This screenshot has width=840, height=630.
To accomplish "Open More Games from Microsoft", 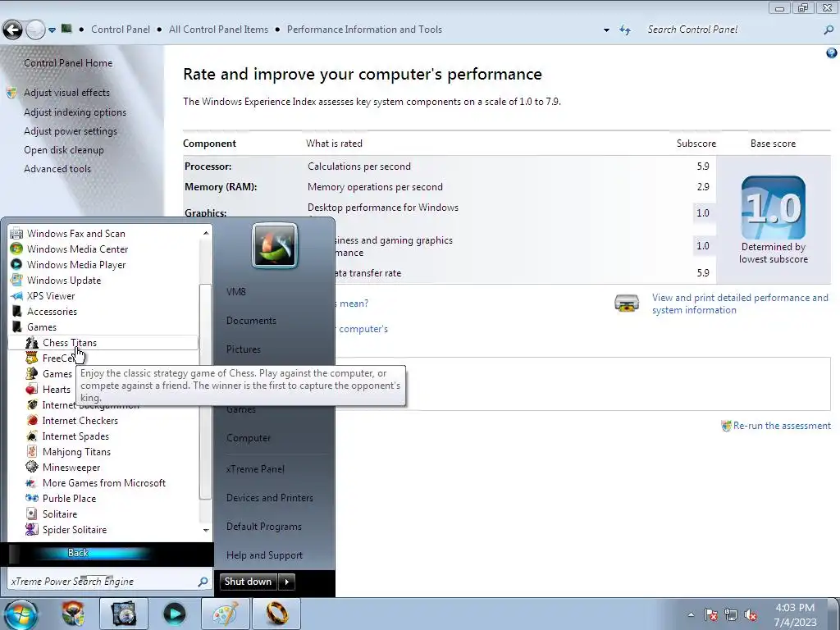I will point(103,482).
